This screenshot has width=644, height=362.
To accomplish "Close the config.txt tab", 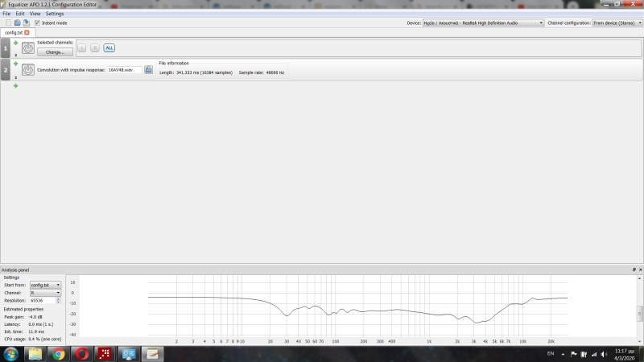I will [x=27, y=32].
